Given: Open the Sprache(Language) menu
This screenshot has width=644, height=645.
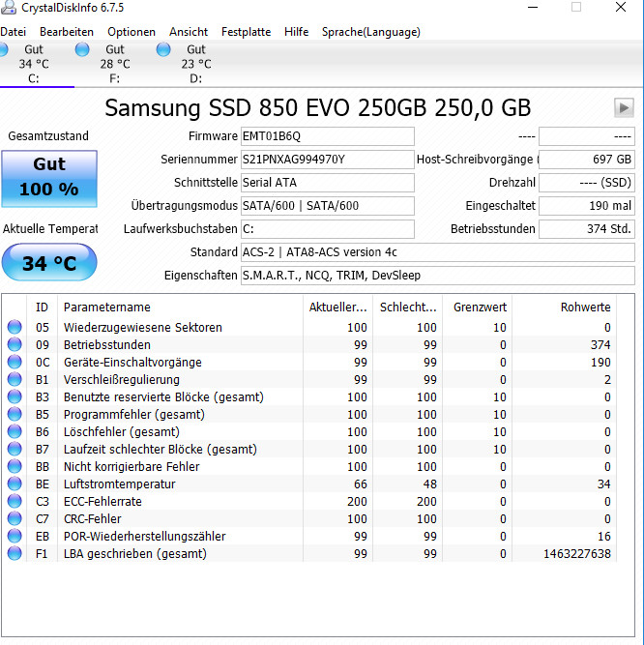Looking at the screenshot, I should tap(371, 32).
